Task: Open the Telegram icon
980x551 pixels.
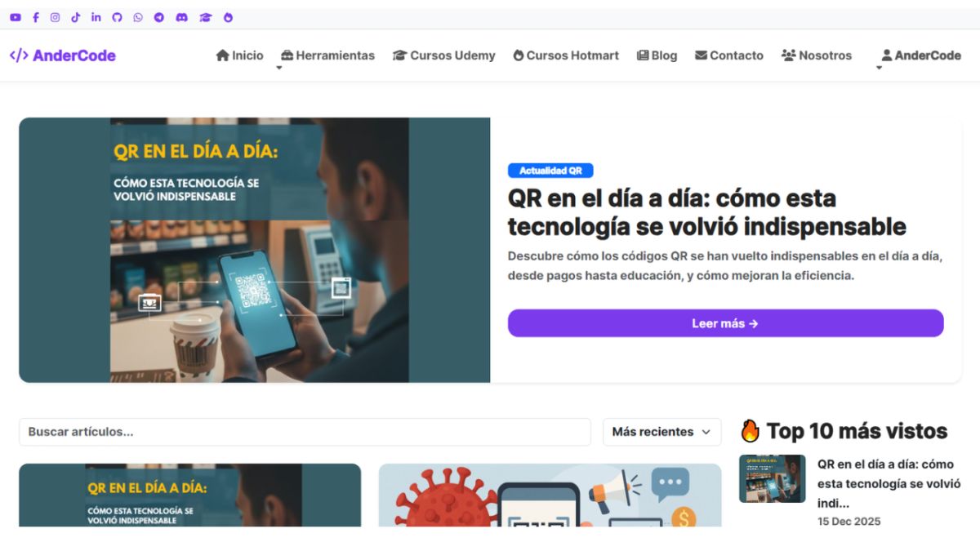Action: (158, 17)
